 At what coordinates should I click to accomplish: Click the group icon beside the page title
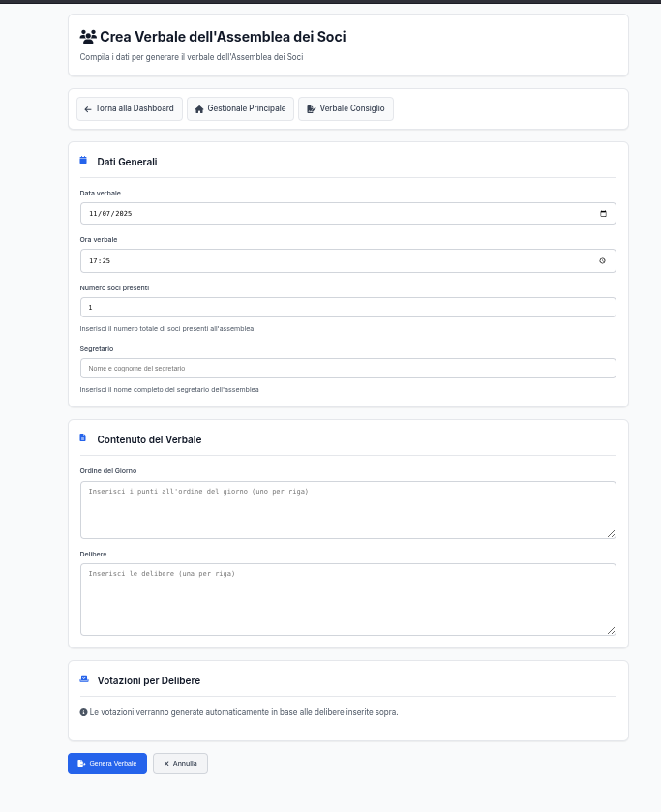coord(88,37)
